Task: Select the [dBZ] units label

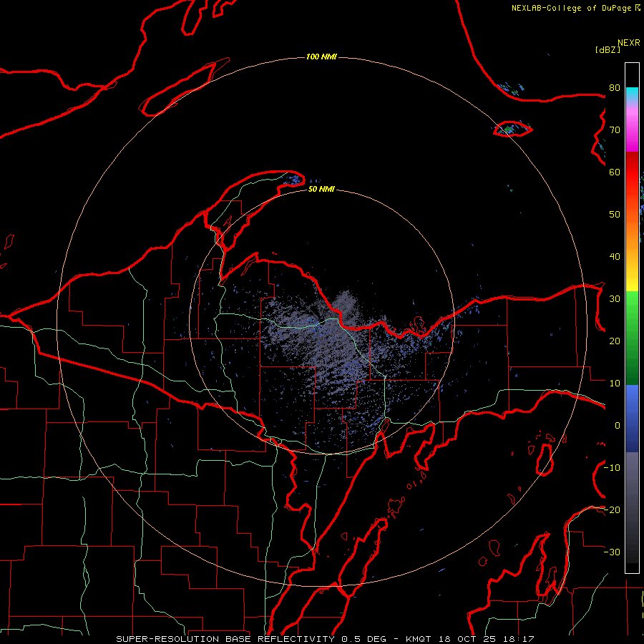Action: tap(608, 49)
